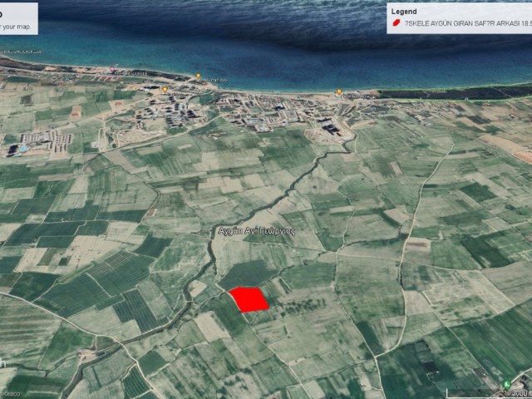Click the red parcel polygon on the map
This screenshot has width=532, height=399.
click(249, 299)
